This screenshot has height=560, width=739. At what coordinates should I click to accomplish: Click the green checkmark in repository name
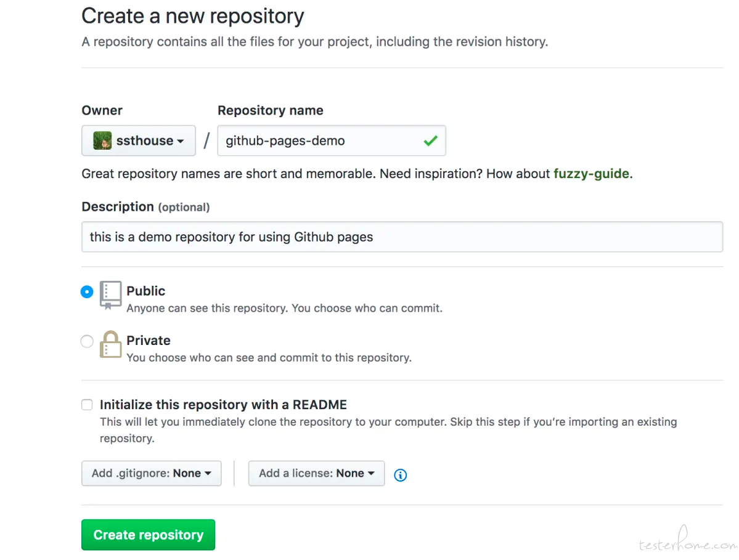click(430, 140)
